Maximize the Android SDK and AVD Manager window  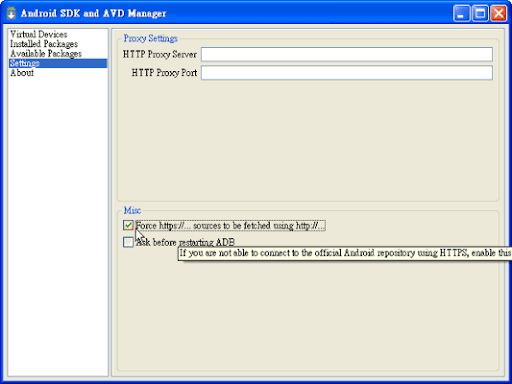[480, 14]
